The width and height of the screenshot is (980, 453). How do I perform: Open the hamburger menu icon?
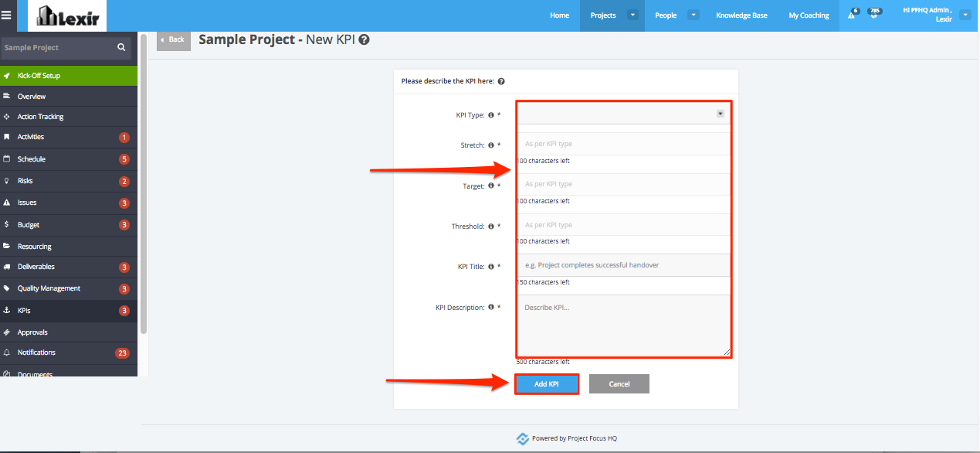click(7, 15)
